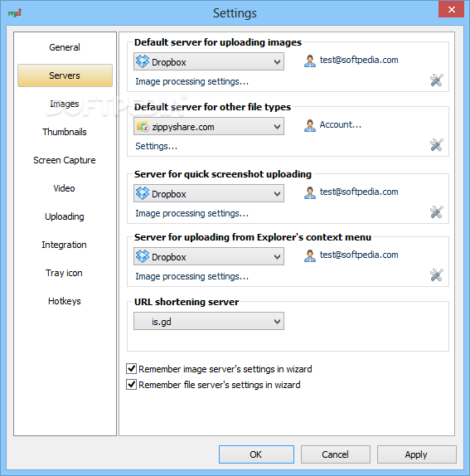The width and height of the screenshot is (470, 476).
Task: Open the Screen Capture settings page
Action: pyautogui.click(x=65, y=160)
